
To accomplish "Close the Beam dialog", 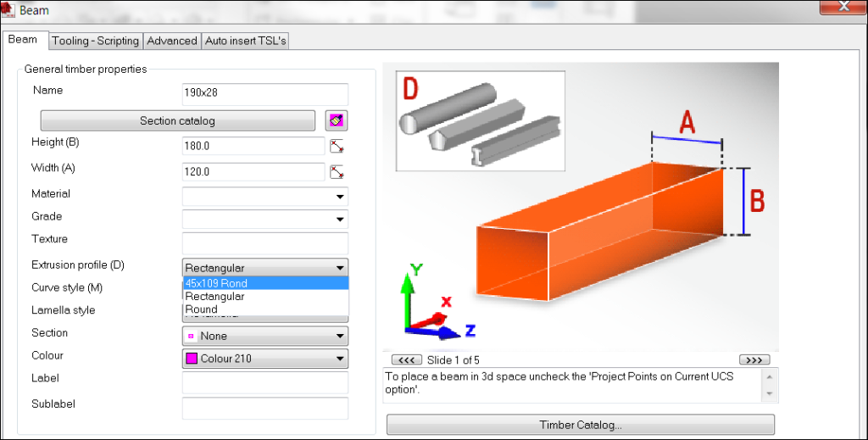I will pyautogui.click(x=843, y=7).
